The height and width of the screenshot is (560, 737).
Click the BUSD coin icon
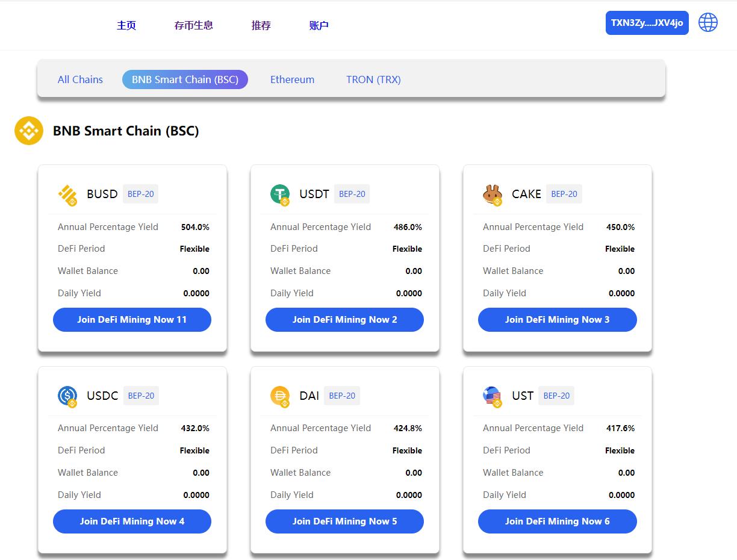point(67,194)
